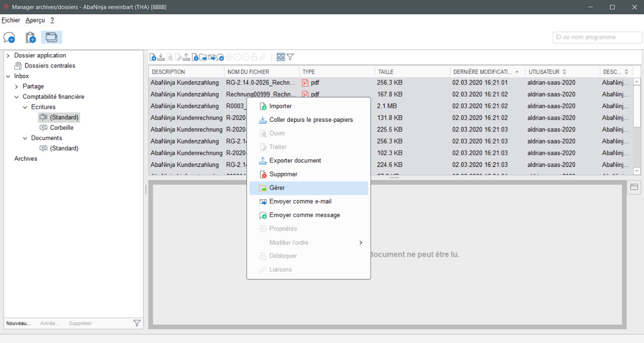The image size is (644, 343).
Task: Click the list filter funnel toolbar icon
Action: pos(290,57)
